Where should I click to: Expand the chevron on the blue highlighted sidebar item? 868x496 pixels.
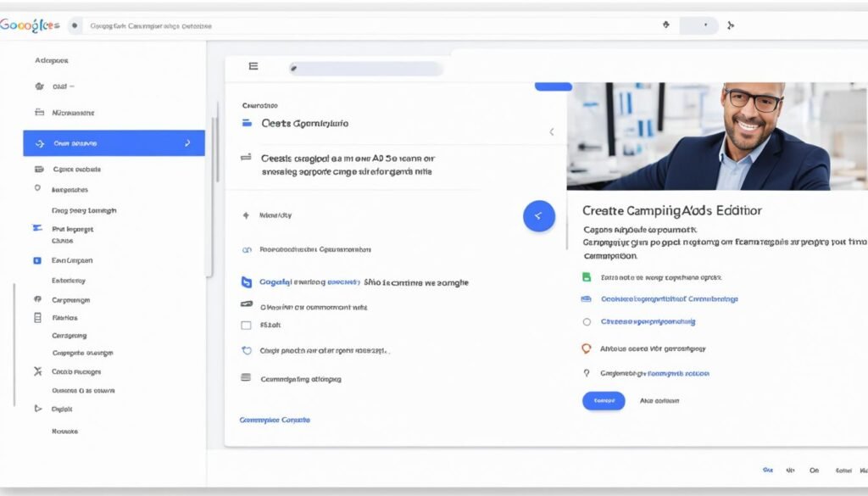point(187,142)
